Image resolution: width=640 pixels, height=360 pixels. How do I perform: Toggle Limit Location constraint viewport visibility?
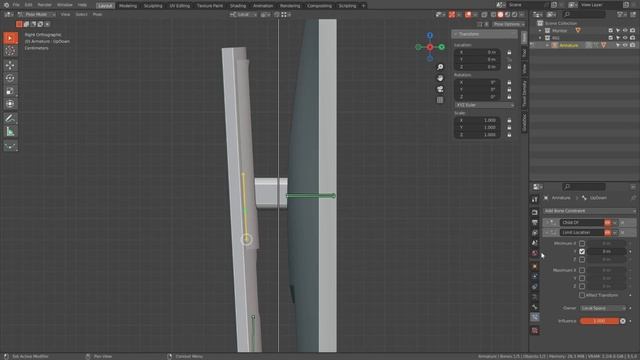point(608,232)
